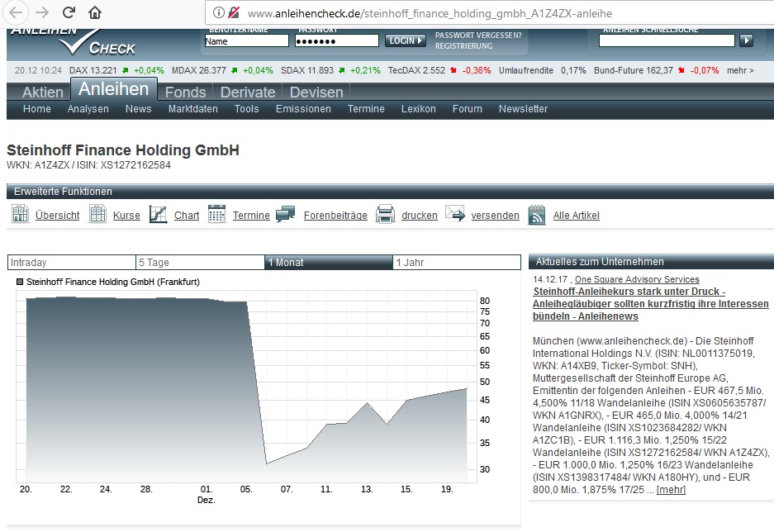This screenshot has width=774, height=532.
Task: Open the Chart graph icon
Action: coord(157,214)
